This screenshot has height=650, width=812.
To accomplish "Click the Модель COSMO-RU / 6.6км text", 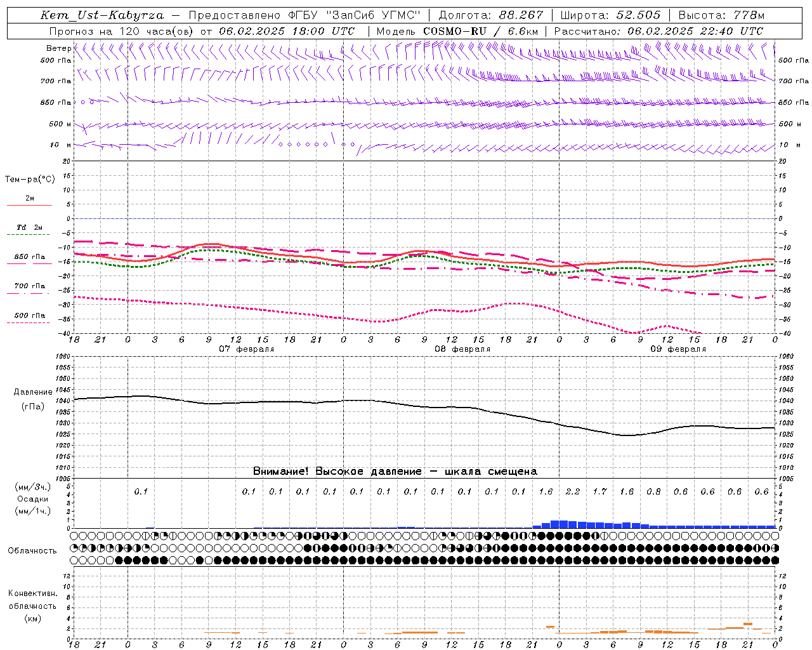I will pyautogui.click(x=457, y=31).
